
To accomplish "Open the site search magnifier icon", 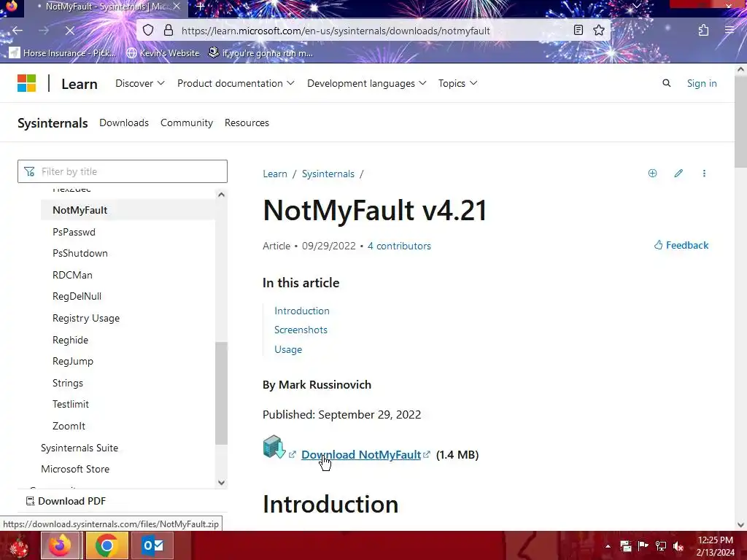I will tap(667, 83).
